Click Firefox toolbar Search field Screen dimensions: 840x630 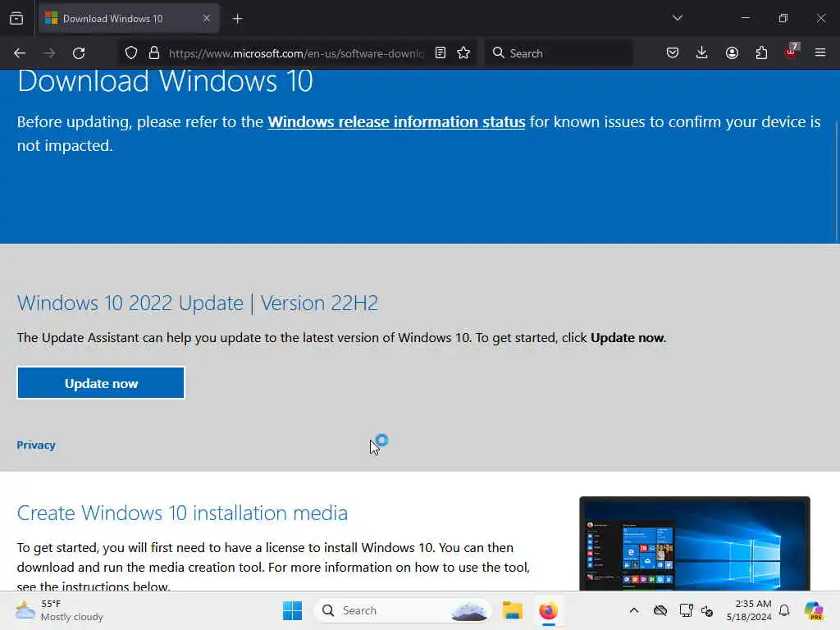pyautogui.click(x=559, y=53)
